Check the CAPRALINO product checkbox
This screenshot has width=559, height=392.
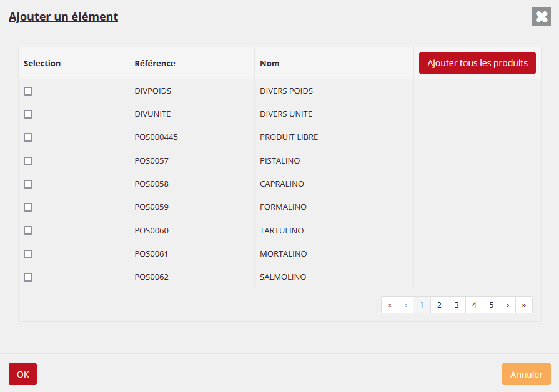[x=28, y=184]
